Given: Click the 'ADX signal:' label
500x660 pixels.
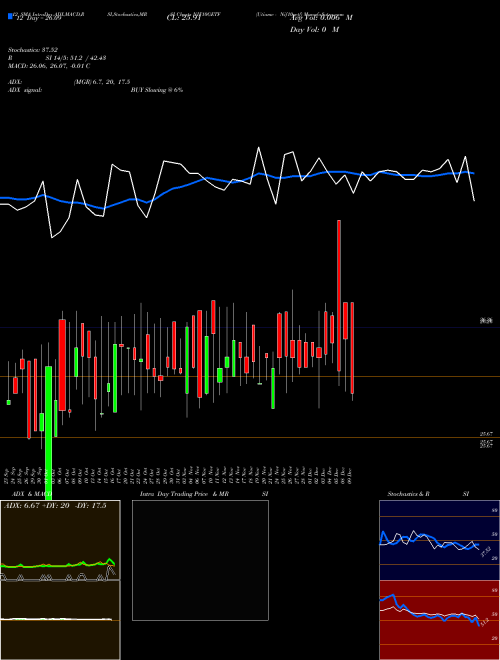Looking at the screenshot, I should coord(25,90).
